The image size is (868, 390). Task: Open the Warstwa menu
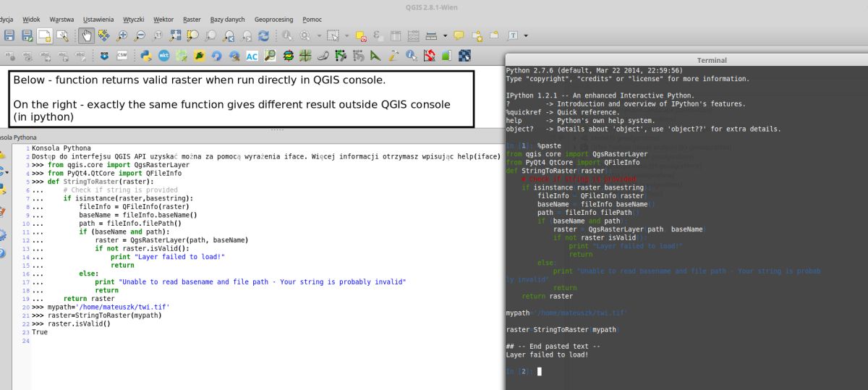[61, 20]
